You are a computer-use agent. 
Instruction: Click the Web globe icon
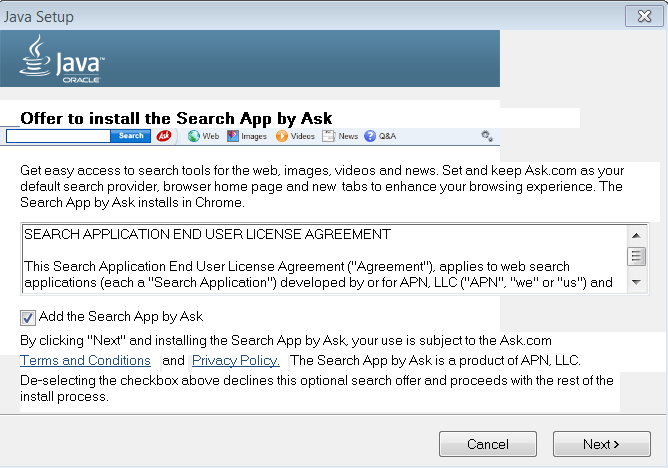click(194, 136)
